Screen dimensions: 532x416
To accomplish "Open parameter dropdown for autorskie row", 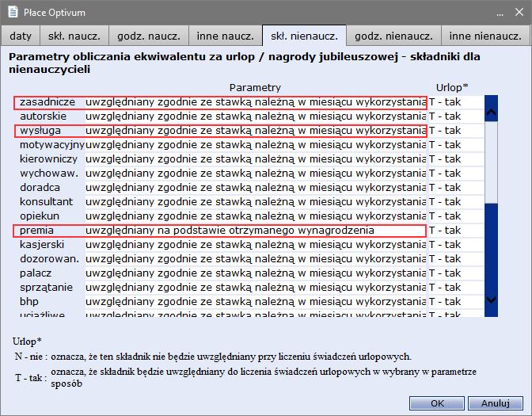I will 256,116.
